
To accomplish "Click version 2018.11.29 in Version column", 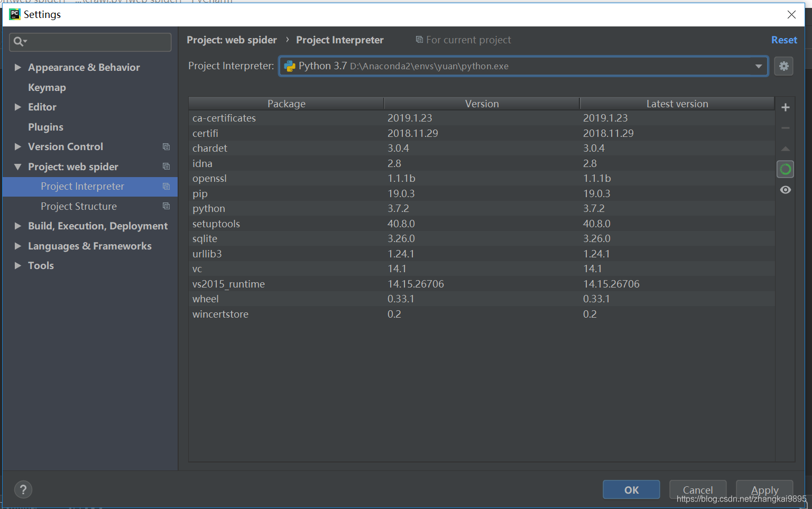I will pos(413,133).
